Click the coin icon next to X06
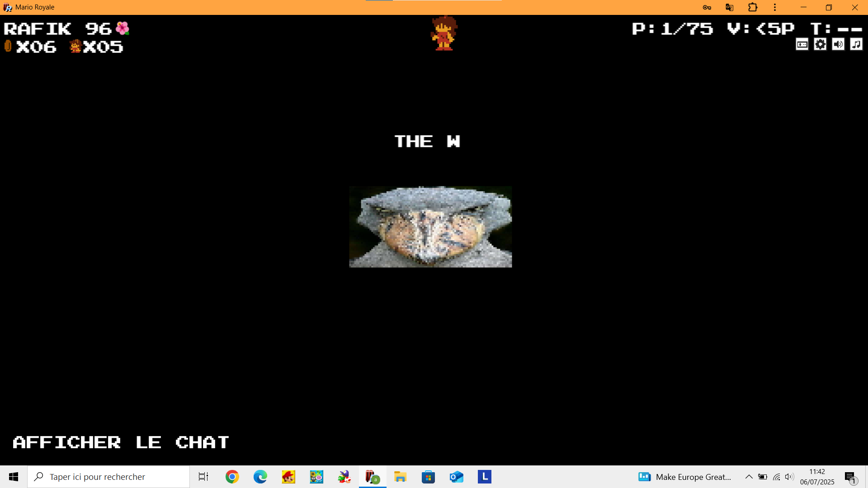This screenshot has height=488, width=868. (8, 46)
